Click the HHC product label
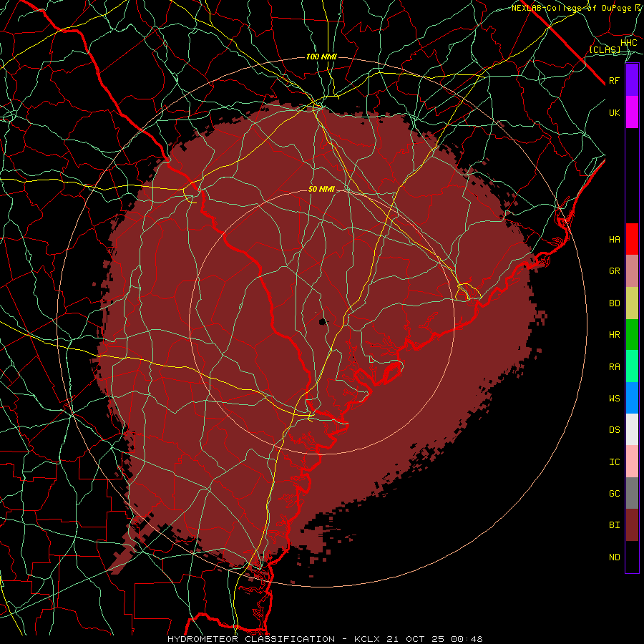Image resolution: width=644 pixels, height=644 pixels. click(629, 43)
